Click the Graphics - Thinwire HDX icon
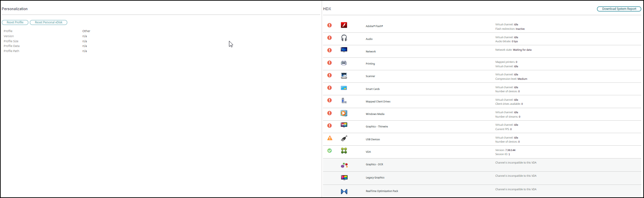Viewport: 644px width, 198px height. click(344, 125)
